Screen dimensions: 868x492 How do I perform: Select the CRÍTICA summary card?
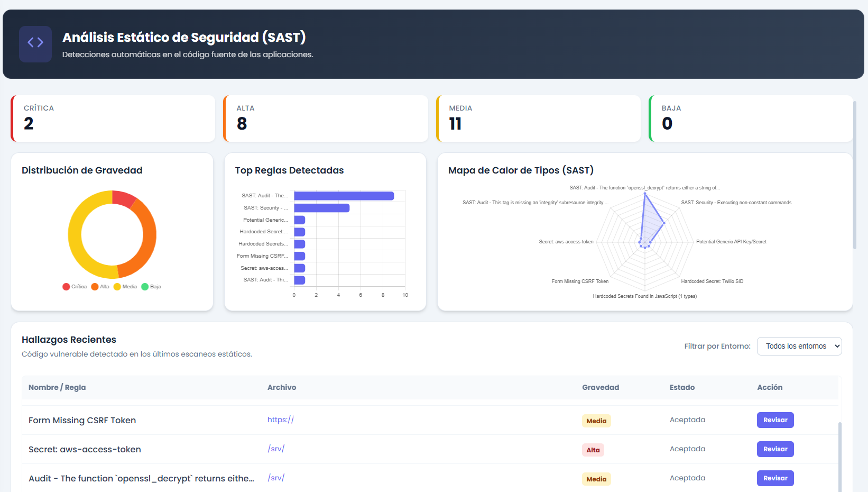click(113, 119)
